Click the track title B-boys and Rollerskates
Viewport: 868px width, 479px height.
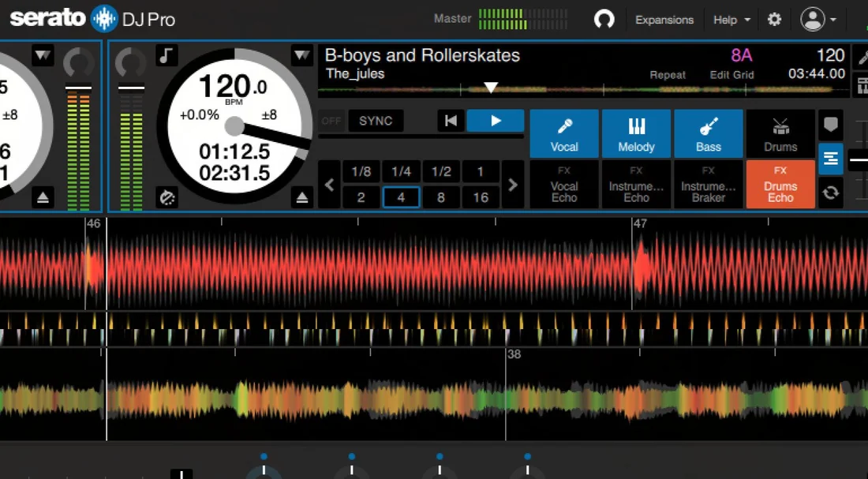click(x=422, y=55)
